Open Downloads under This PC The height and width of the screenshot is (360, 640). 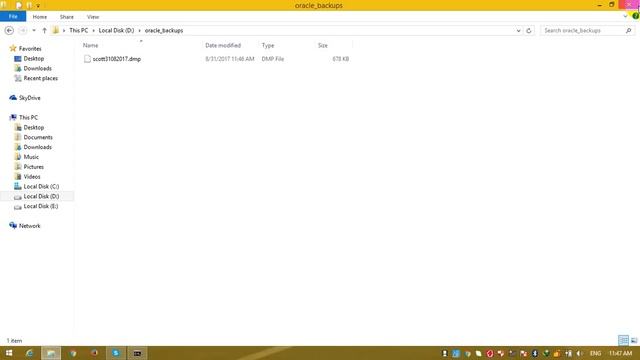[37, 147]
